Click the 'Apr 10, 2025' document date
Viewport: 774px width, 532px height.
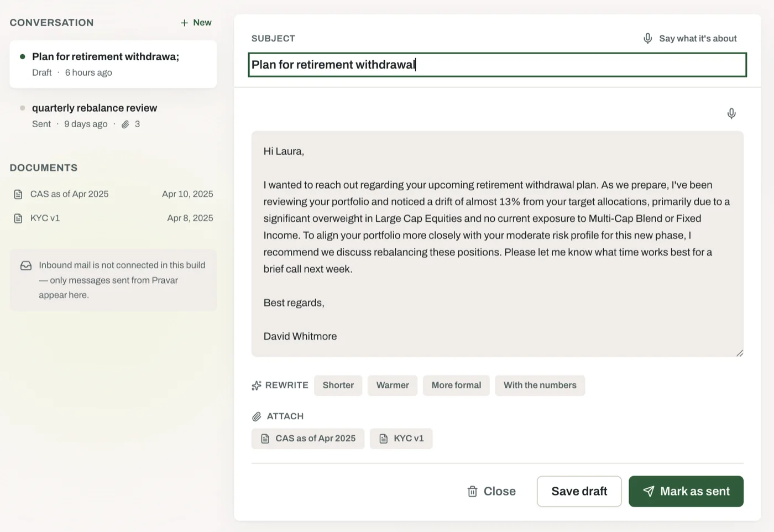[187, 194]
